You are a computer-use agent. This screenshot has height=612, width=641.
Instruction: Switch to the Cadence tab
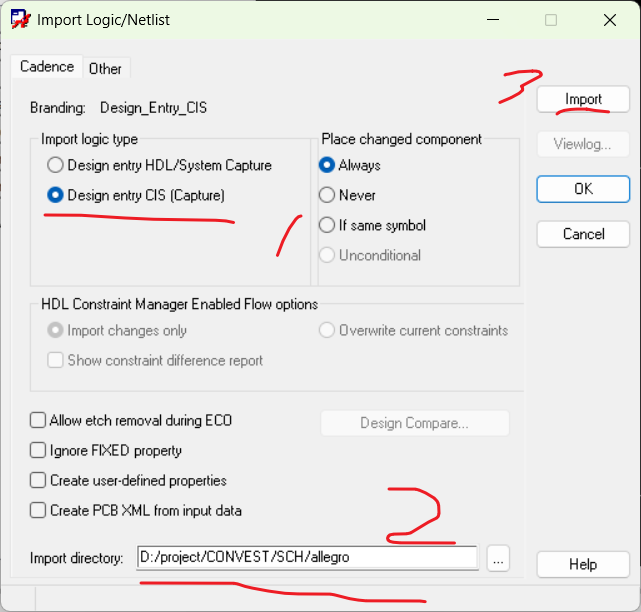point(47,67)
